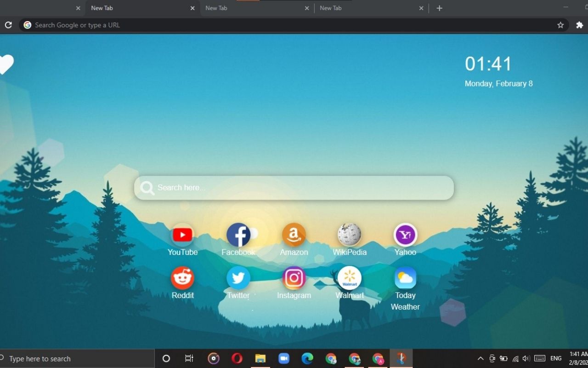Open Task View from the taskbar
588x368 pixels.
(189, 358)
